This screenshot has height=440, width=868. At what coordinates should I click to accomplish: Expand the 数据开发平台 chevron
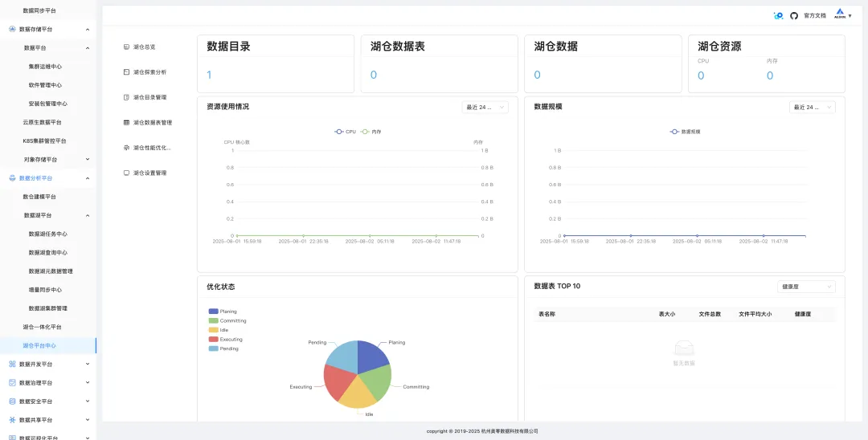tap(88, 365)
